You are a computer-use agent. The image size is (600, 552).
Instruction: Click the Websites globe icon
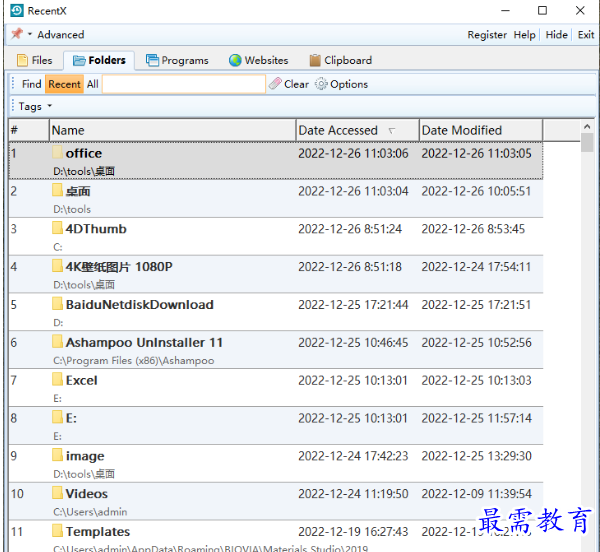(235, 60)
